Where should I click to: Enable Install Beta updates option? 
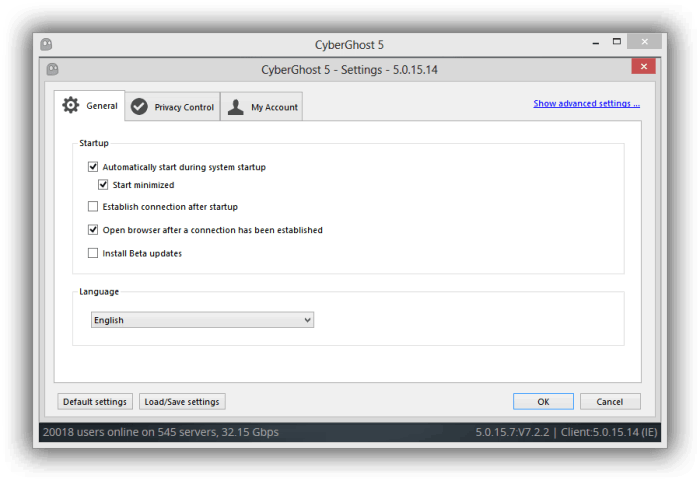coord(93,253)
